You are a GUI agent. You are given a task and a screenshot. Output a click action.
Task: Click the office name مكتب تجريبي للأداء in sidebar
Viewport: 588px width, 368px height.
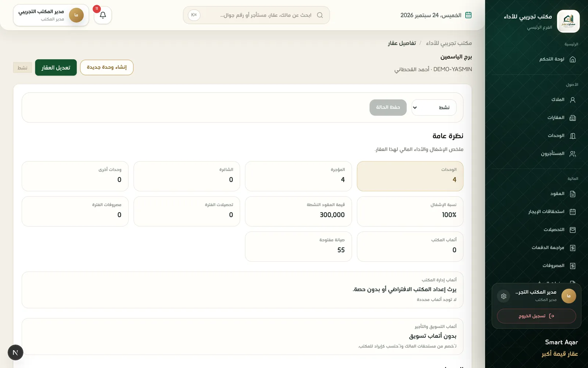pos(528,17)
